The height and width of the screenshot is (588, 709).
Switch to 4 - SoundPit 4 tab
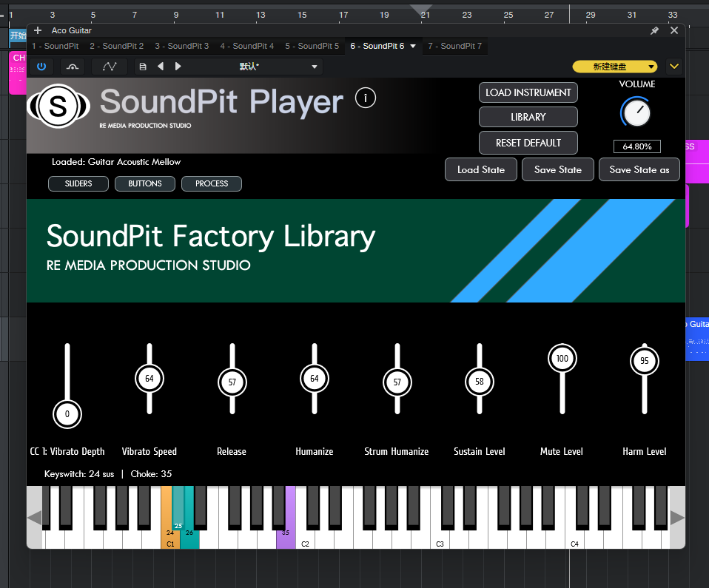[x=247, y=46]
